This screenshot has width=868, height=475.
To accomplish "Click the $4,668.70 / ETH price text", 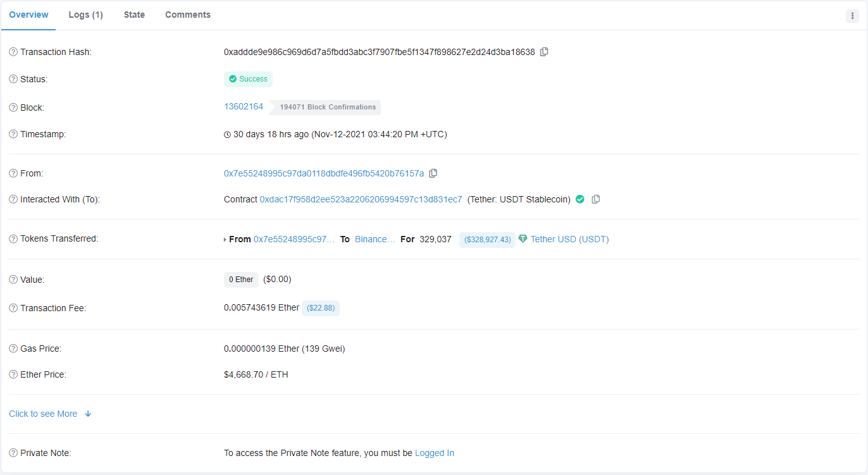I will click(x=256, y=374).
